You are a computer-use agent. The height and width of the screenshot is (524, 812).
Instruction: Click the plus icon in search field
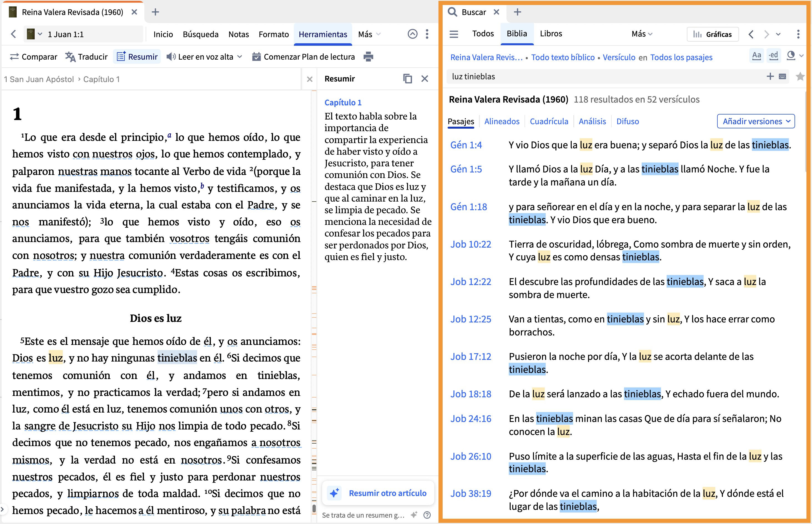tap(770, 76)
